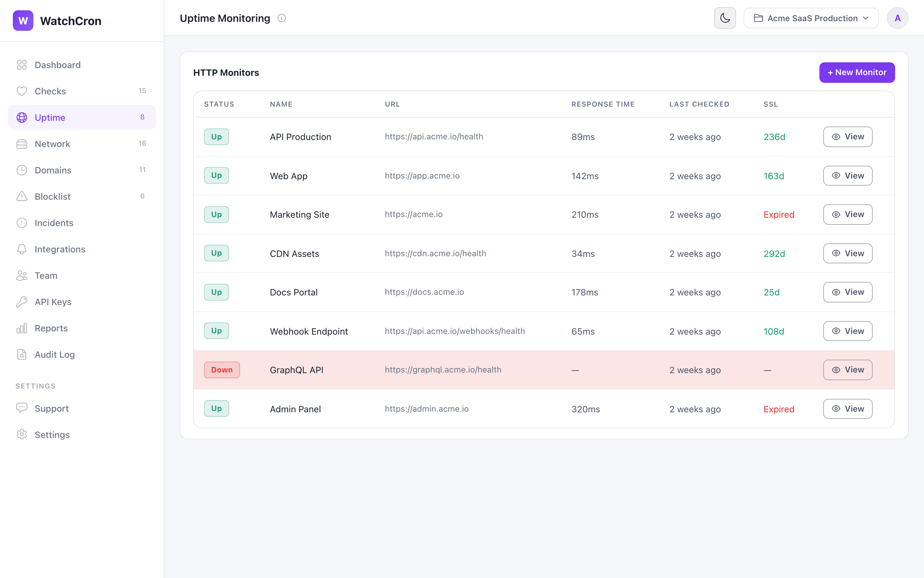Click the Audit Log document icon

[22, 355]
